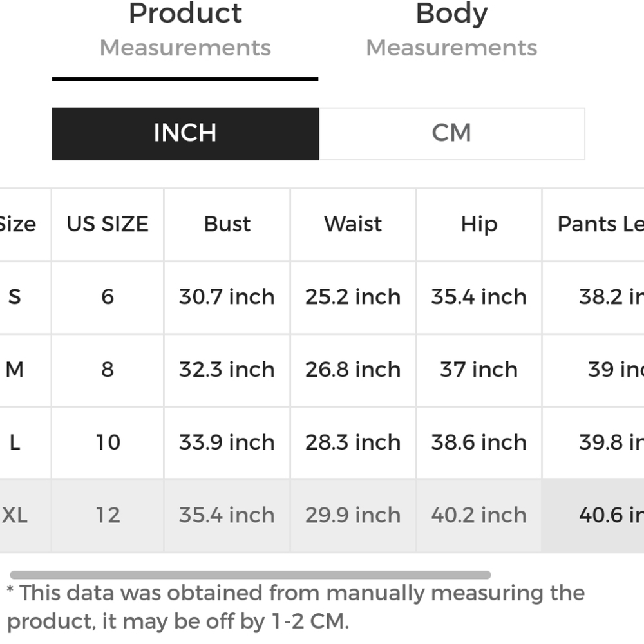Click the Bust column header

(227, 224)
